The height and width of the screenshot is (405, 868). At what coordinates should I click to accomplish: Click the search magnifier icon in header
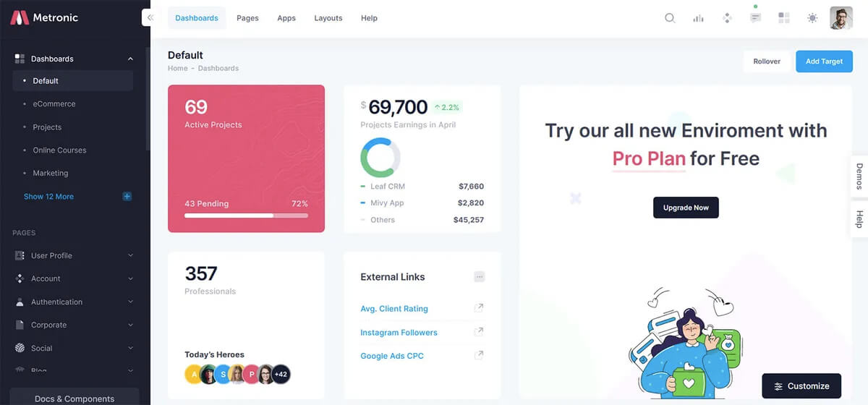(x=670, y=18)
